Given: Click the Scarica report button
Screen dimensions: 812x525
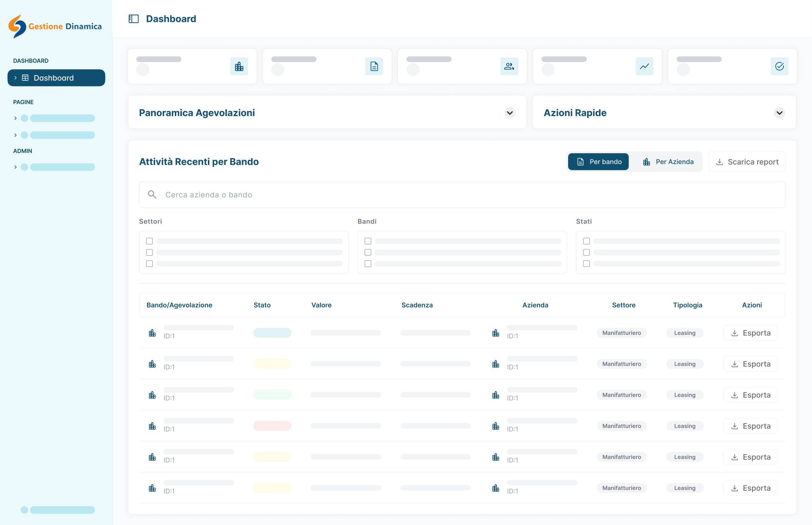Looking at the screenshot, I should [x=746, y=161].
